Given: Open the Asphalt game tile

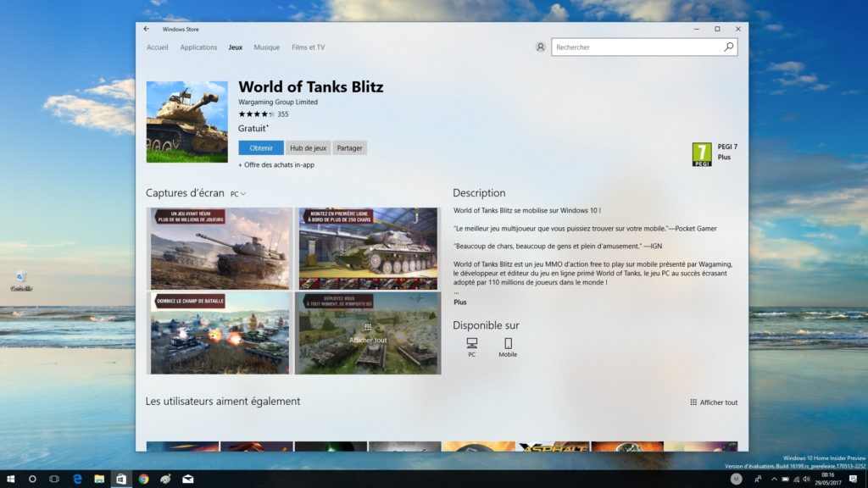Looking at the screenshot, I should point(553,446).
